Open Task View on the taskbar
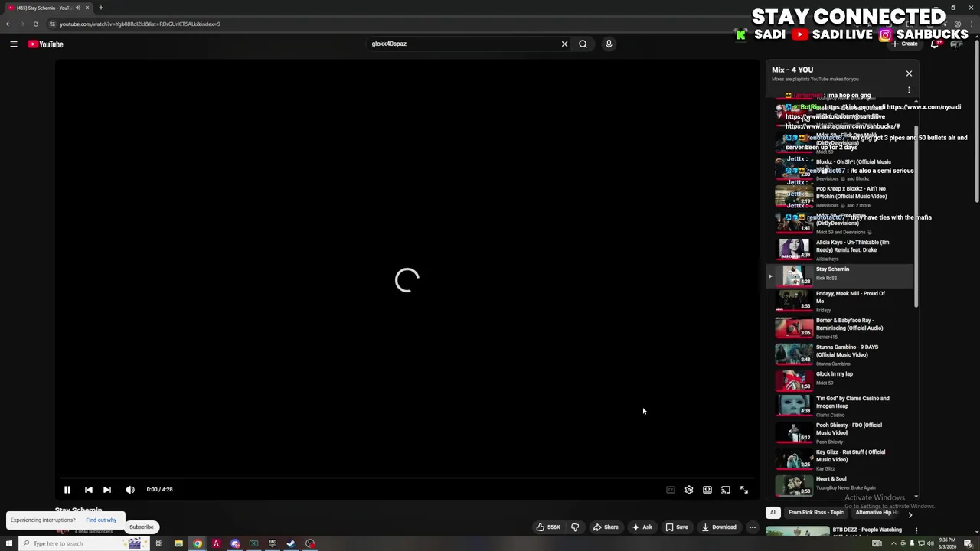This screenshot has height=551, width=980. pyautogui.click(x=159, y=543)
